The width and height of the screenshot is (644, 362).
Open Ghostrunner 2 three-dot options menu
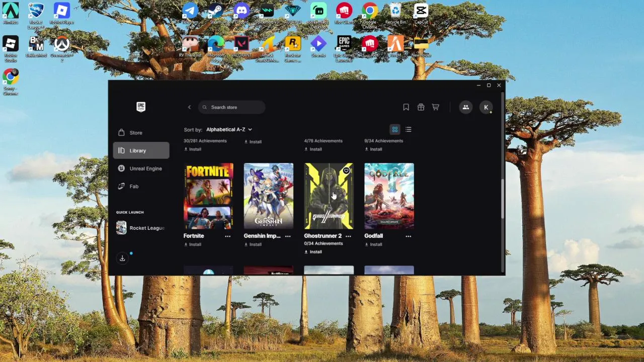tap(348, 236)
